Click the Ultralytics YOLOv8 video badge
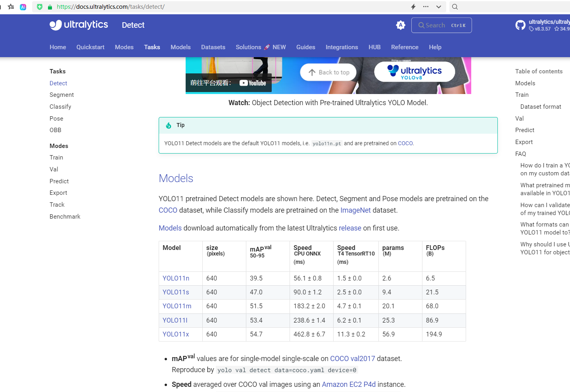The width and height of the screenshot is (570, 392). (x=415, y=72)
